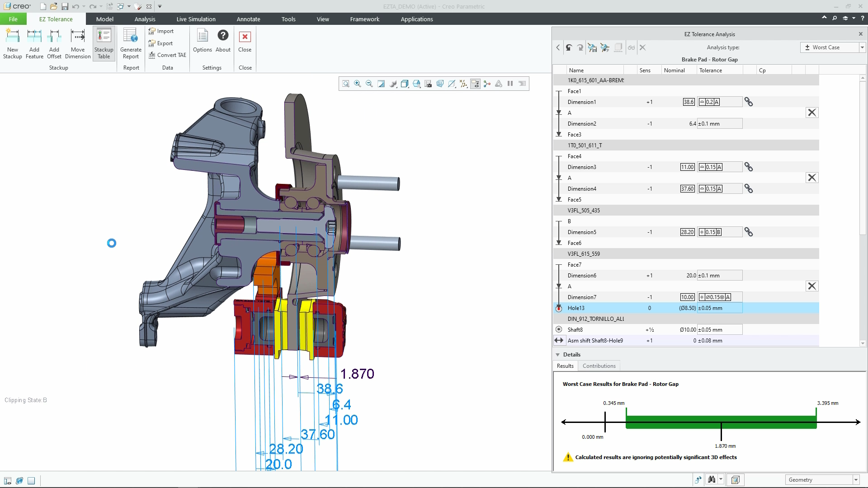Viewport: 868px width, 488px height.
Task: Click Generate Report
Action: (x=131, y=44)
